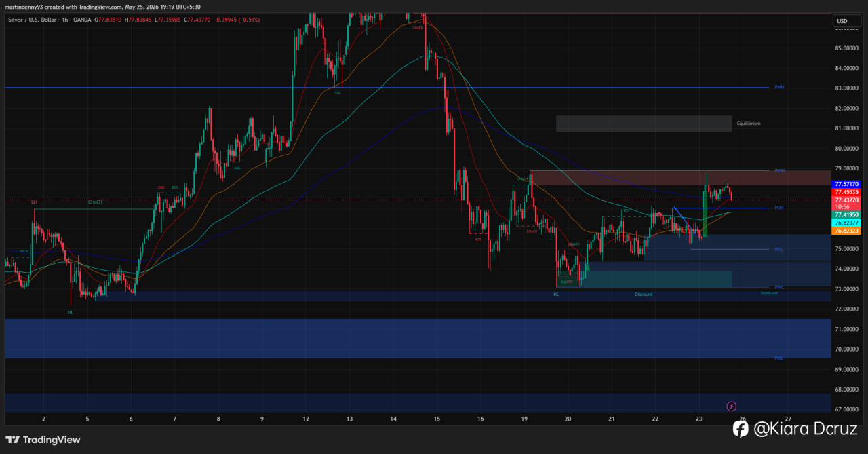Image resolution: width=868 pixels, height=454 pixels.
Task: Click the PMH line label
Action: tap(779, 88)
